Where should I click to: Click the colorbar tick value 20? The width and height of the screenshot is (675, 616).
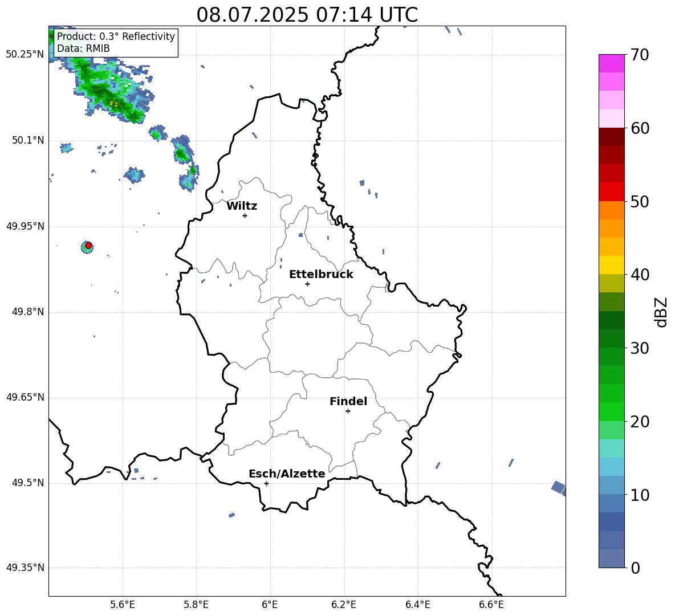tap(640, 421)
